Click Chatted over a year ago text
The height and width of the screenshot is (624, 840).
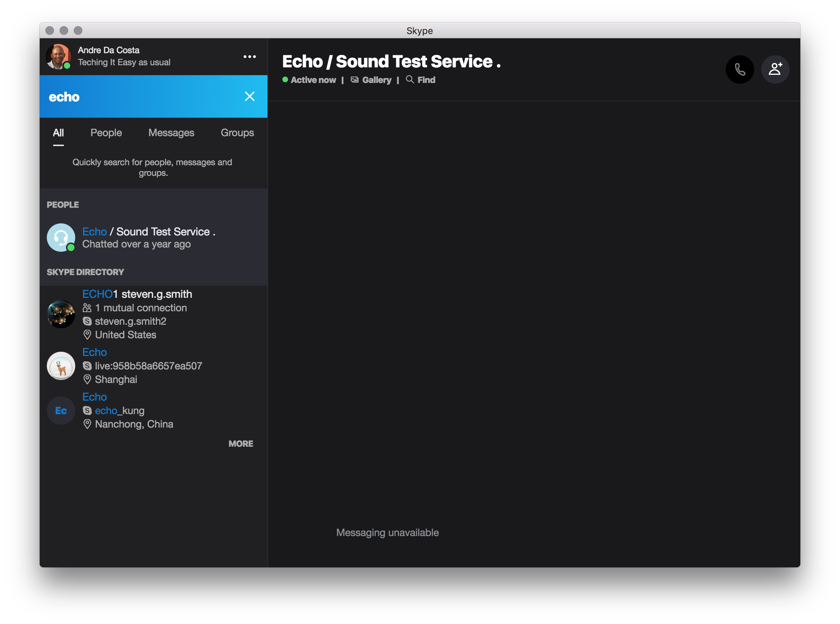pyautogui.click(x=137, y=244)
